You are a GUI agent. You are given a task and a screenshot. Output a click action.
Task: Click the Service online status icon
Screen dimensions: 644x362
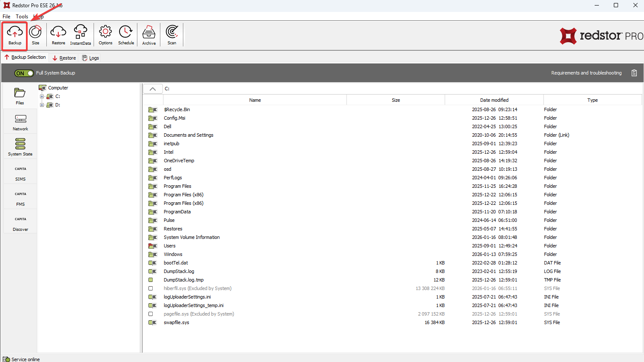[6, 359]
